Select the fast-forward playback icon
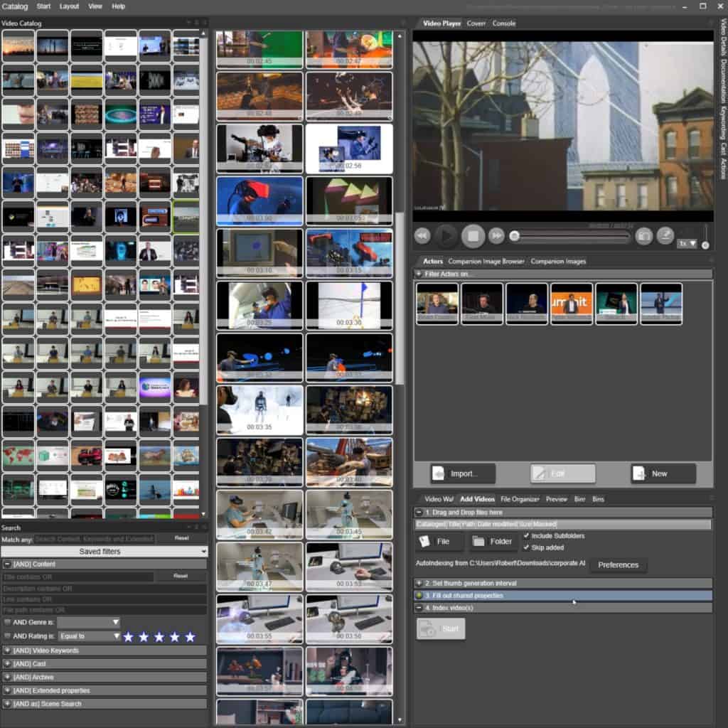The height and width of the screenshot is (728, 728). point(496,237)
